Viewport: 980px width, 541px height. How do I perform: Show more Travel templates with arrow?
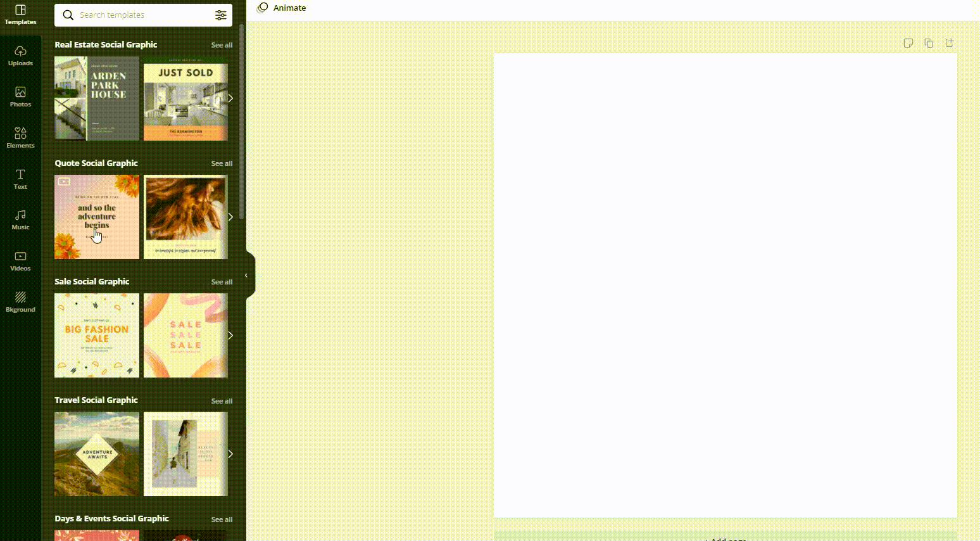tap(230, 454)
